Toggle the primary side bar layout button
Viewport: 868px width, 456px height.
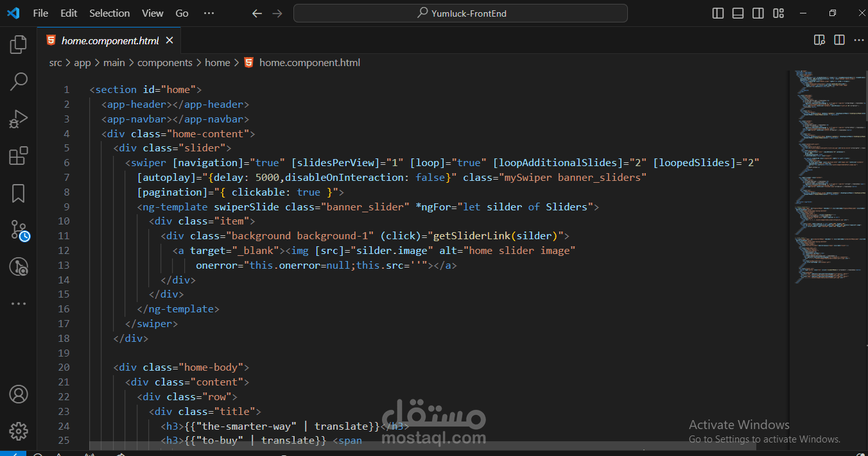click(718, 13)
